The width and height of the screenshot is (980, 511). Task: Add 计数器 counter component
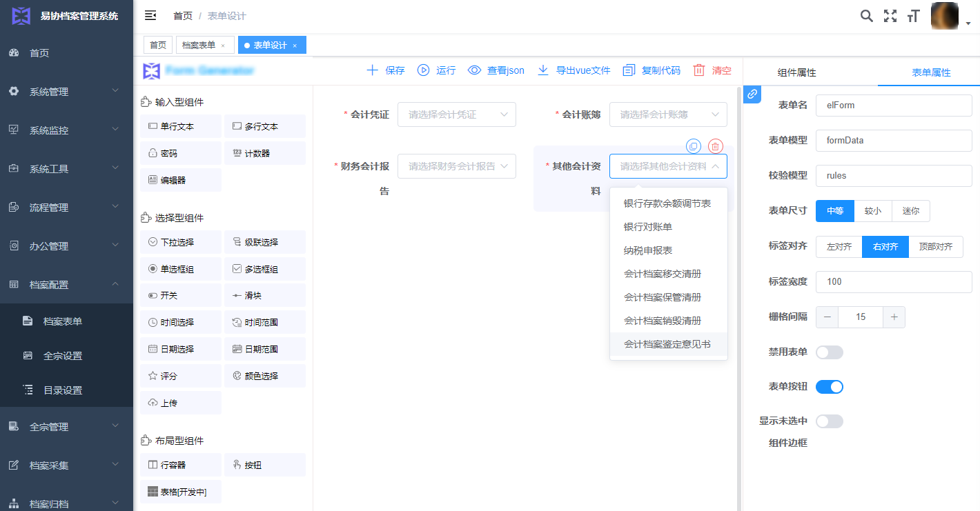(265, 153)
